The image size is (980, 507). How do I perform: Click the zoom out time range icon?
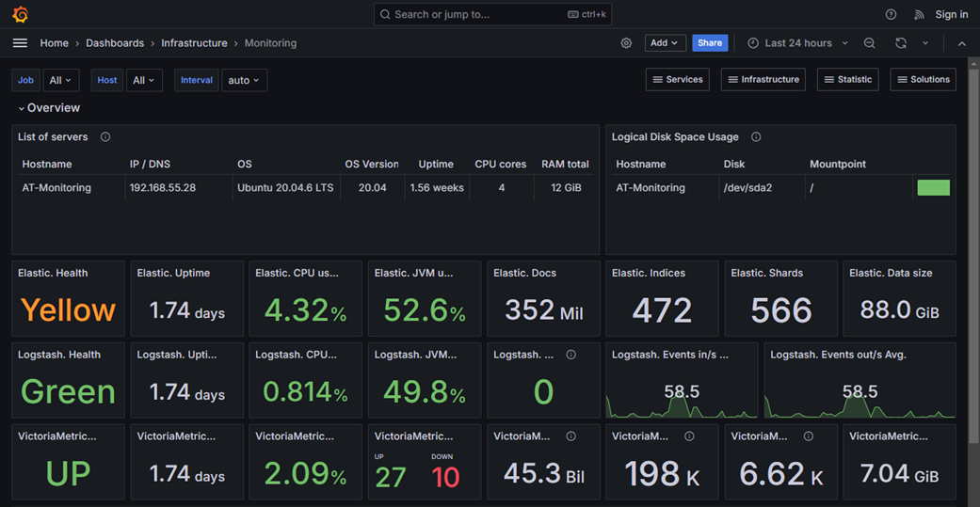[x=869, y=43]
